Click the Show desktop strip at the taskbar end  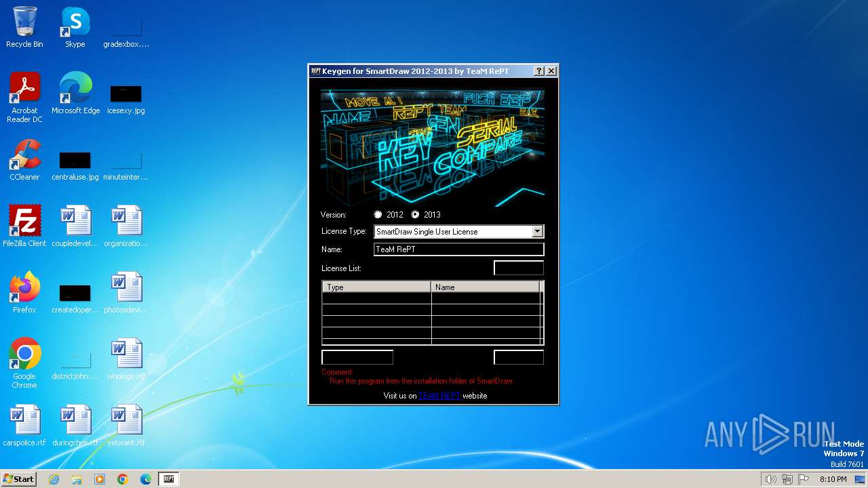(860, 479)
